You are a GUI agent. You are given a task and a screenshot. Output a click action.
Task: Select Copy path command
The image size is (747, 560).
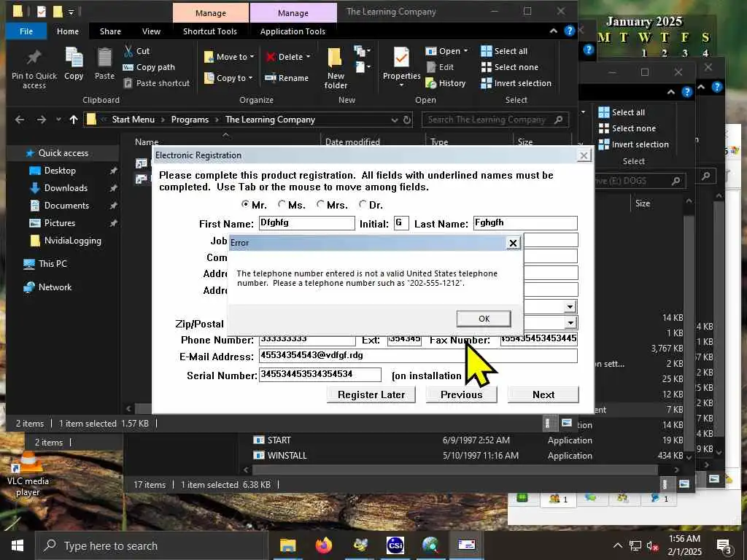[x=149, y=67]
